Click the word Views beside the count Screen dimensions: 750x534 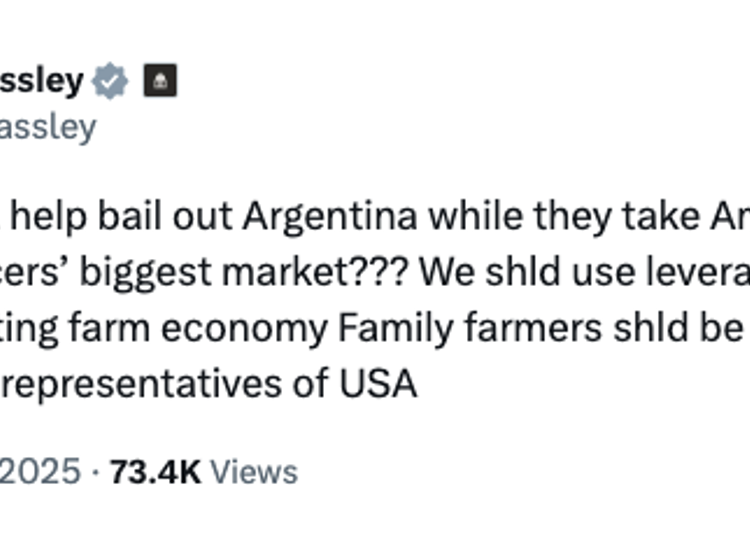(x=254, y=471)
